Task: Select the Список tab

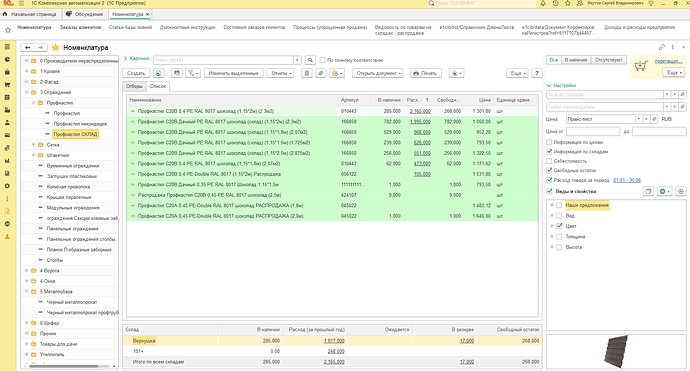Action: [x=158, y=86]
